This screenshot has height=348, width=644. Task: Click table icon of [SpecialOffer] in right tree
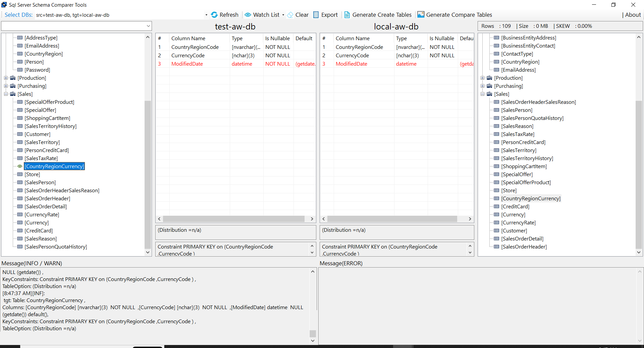point(496,174)
